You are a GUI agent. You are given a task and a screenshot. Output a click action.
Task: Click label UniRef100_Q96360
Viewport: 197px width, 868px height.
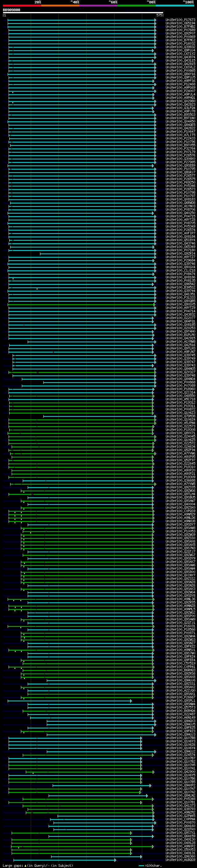pyautogui.click(x=180, y=856)
